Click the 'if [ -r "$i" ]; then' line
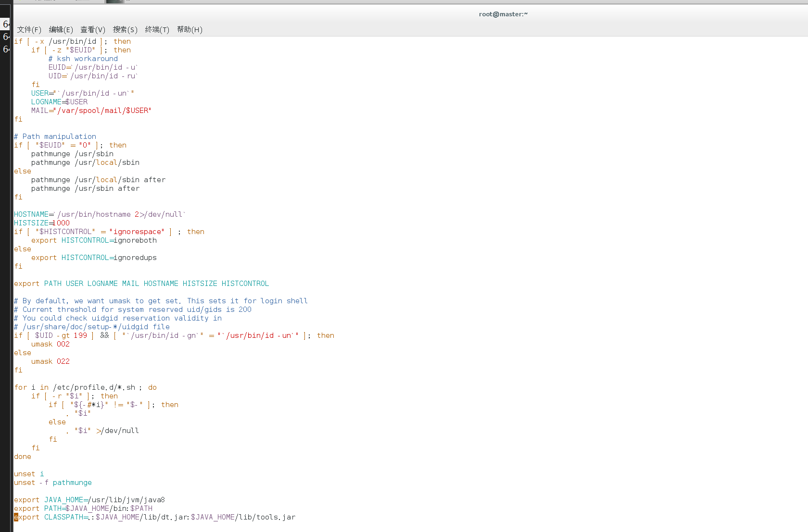 (x=75, y=396)
